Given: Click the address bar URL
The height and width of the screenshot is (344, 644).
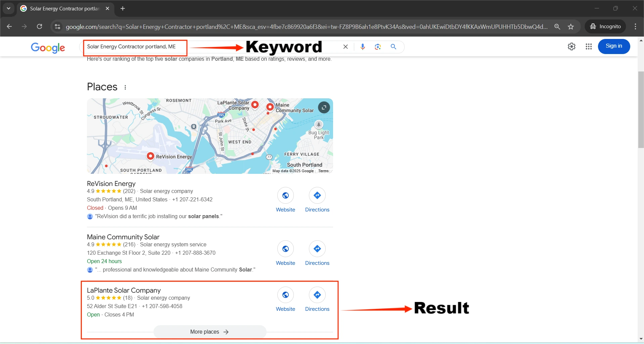Looking at the screenshot, I should [307, 27].
